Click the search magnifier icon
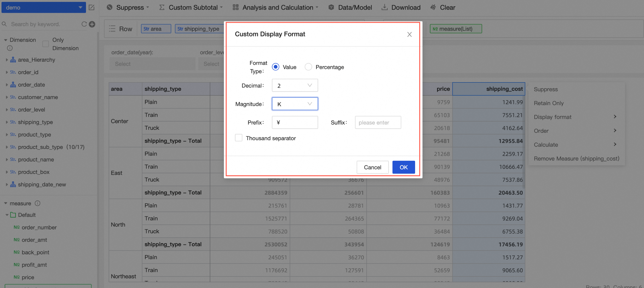 tap(4, 24)
